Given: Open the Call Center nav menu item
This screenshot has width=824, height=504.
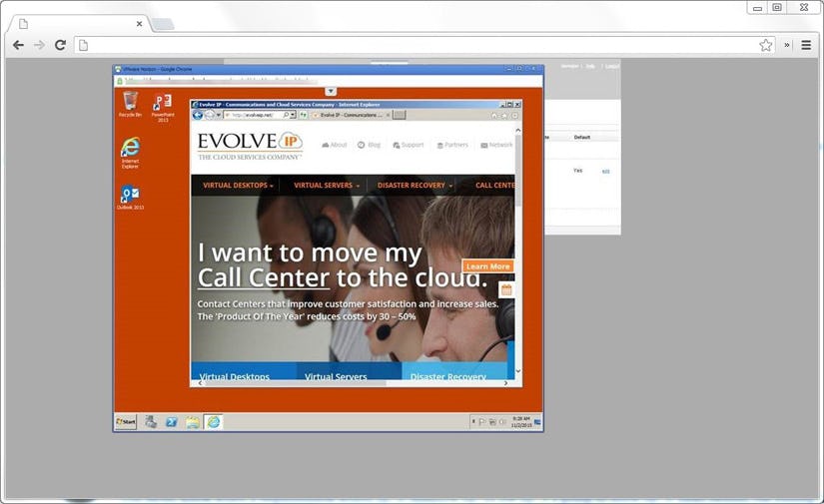Looking at the screenshot, I should click(x=495, y=186).
